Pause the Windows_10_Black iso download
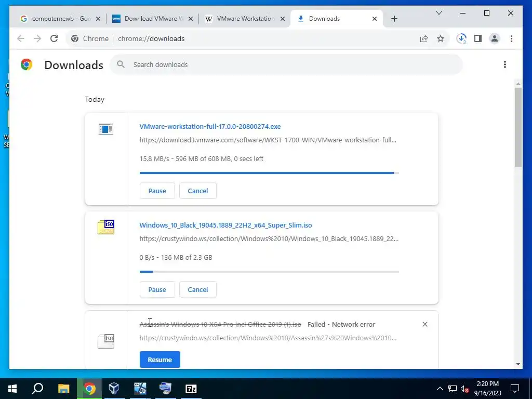This screenshot has width=532, height=399. [x=157, y=289]
